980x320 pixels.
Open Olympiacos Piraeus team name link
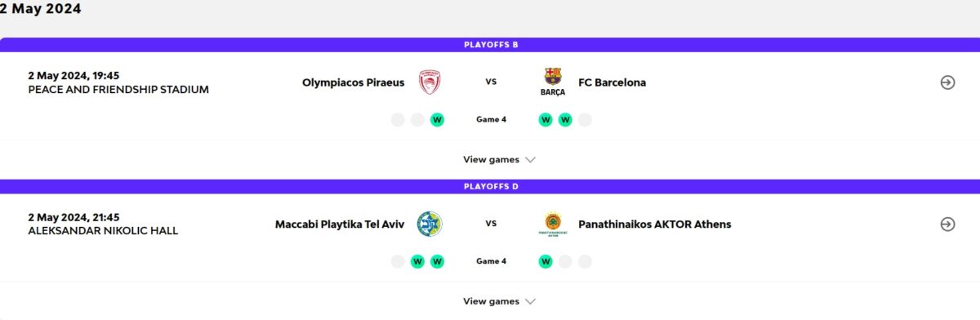(x=354, y=82)
